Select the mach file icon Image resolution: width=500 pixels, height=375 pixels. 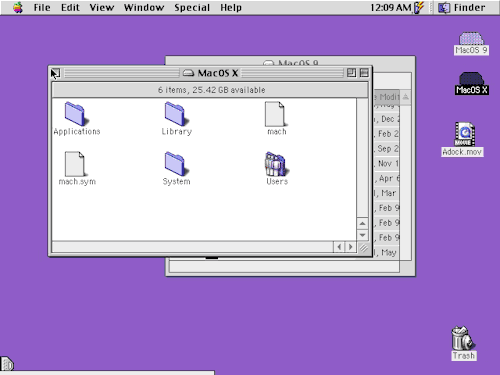point(275,114)
